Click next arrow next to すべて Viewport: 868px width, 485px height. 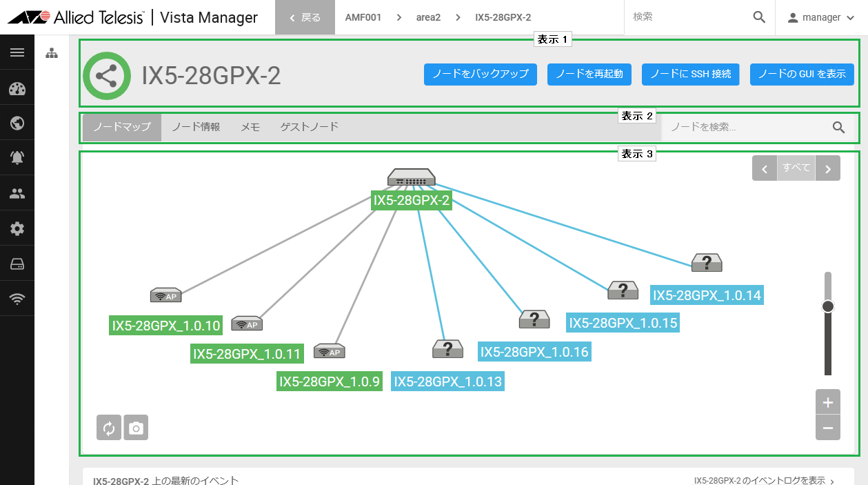[828, 168]
